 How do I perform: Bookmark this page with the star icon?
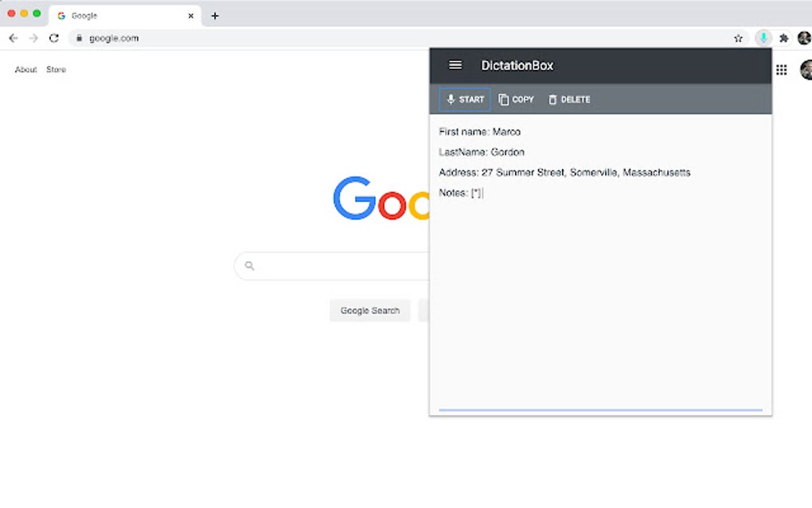tap(739, 38)
